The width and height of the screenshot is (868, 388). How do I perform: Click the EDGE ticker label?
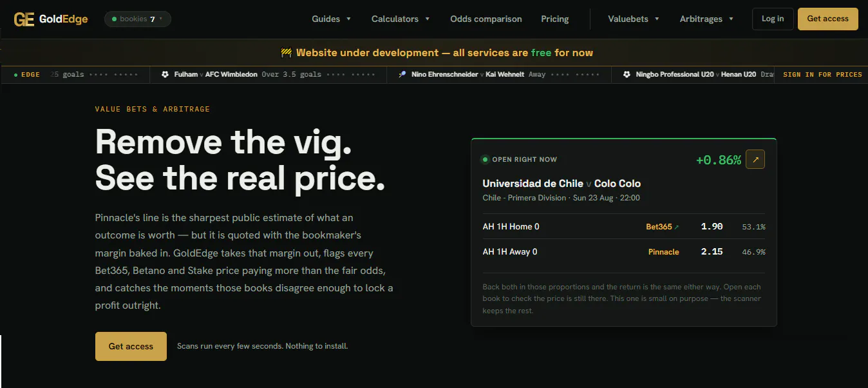[26, 75]
